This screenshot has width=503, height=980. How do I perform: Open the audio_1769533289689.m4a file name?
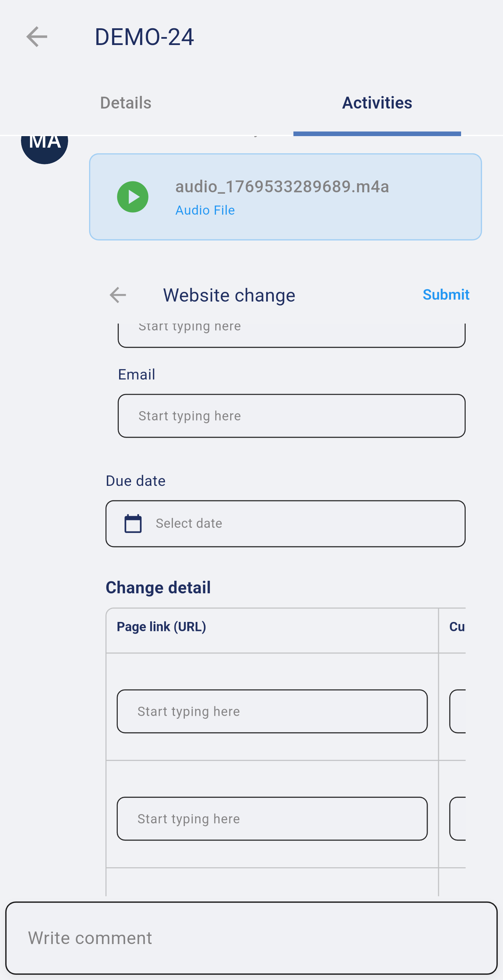tap(282, 187)
